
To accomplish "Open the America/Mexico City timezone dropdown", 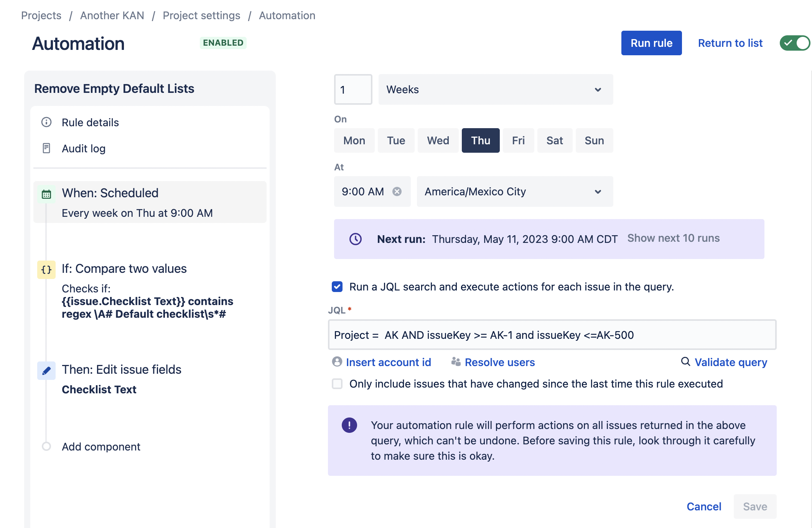I will [514, 191].
